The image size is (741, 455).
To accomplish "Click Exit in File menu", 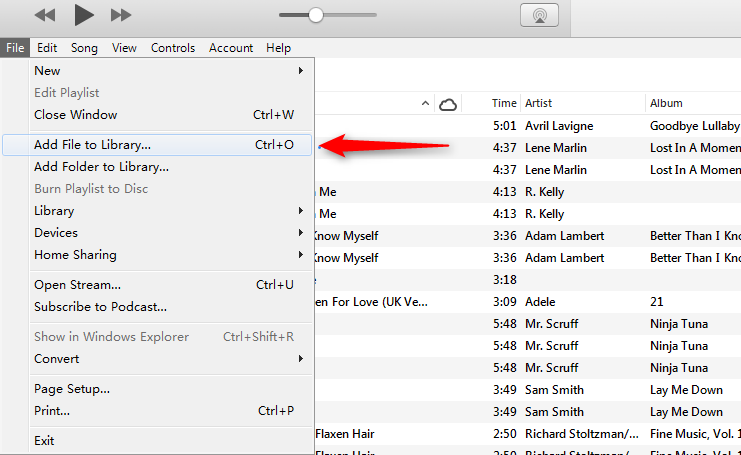I will point(170,441).
